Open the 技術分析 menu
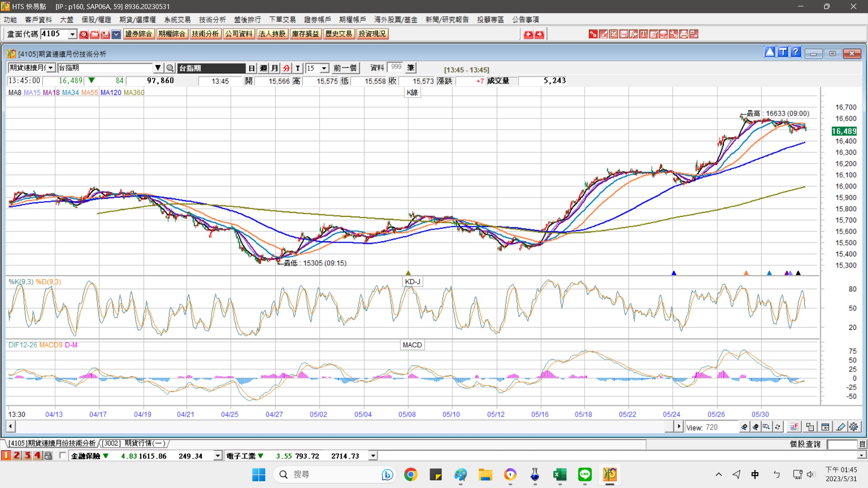 (212, 19)
